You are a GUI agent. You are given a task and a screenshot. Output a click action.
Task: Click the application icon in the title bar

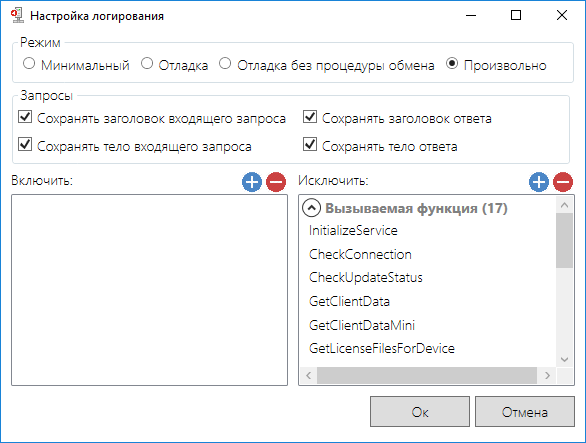point(17,16)
